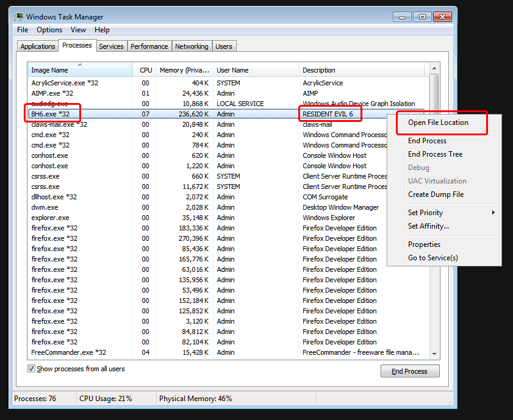Select the explorer.exe process row

50,218
